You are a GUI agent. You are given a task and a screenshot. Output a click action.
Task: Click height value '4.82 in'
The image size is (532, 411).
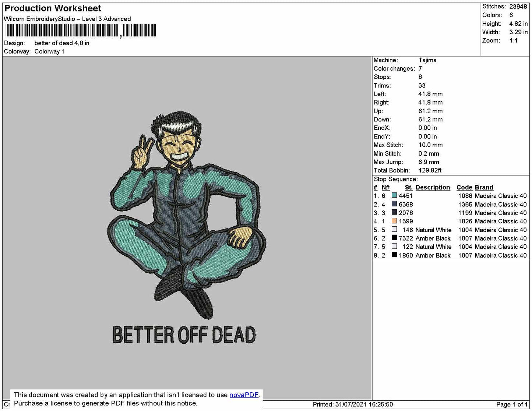[x=518, y=24]
